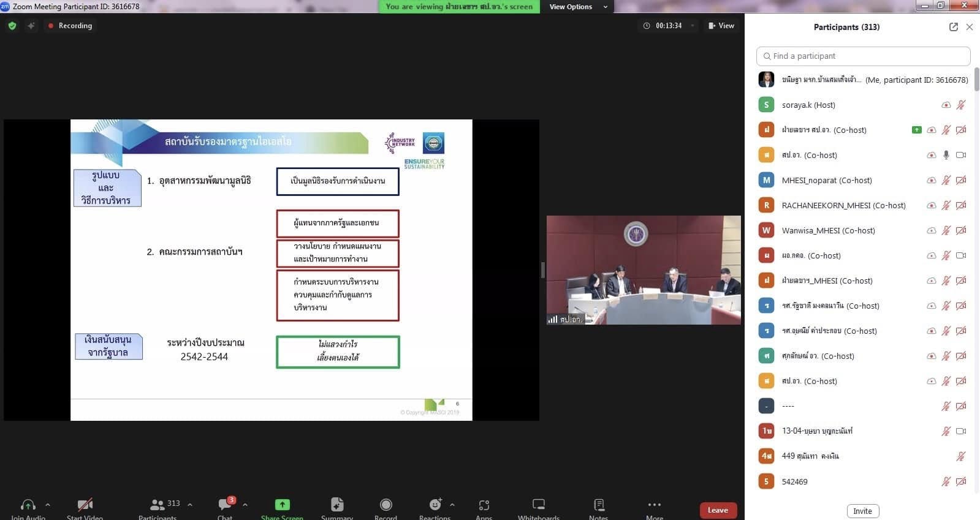Image resolution: width=980 pixels, height=520 pixels.
Task: Click the Invite button
Action: pos(862,511)
